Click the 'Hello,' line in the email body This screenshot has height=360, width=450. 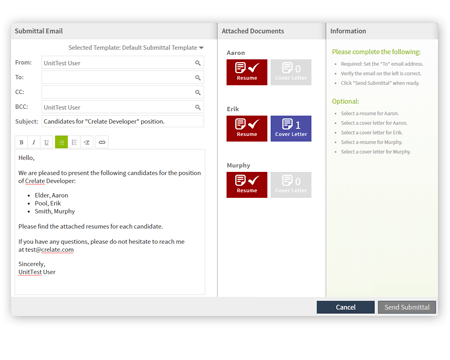tap(26, 158)
